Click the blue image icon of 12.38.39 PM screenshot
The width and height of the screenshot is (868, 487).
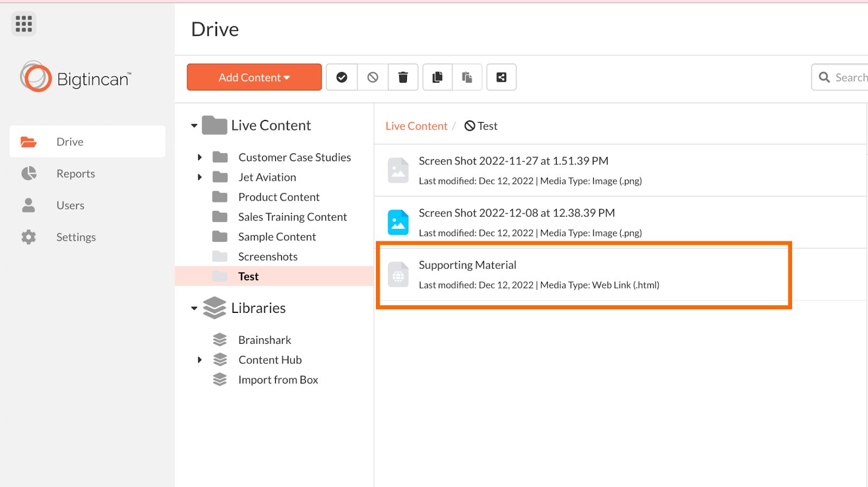398,222
